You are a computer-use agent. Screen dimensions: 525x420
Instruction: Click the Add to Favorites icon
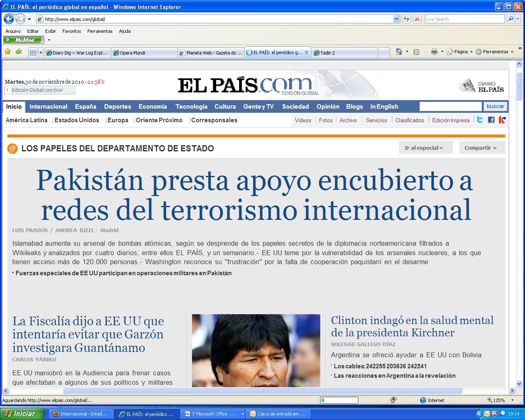18,52
